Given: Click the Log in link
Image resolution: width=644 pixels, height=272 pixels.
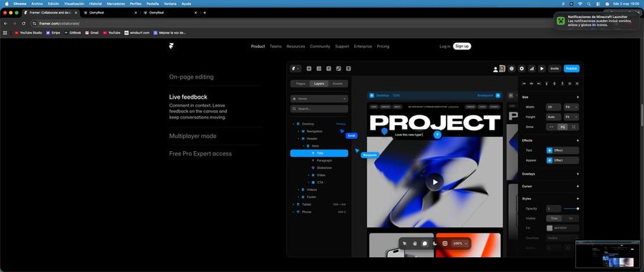Looking at the screenshot, I should point(445,47).
